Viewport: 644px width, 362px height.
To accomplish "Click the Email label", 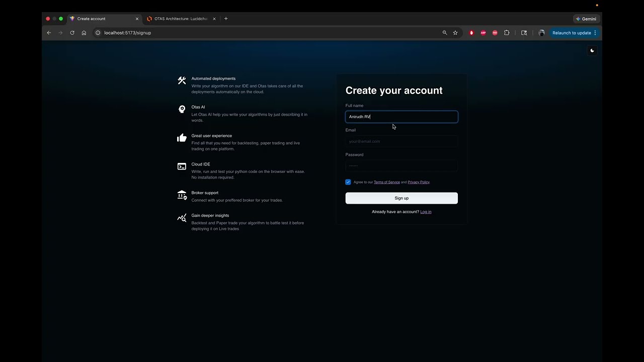I will tap(351, 130).
